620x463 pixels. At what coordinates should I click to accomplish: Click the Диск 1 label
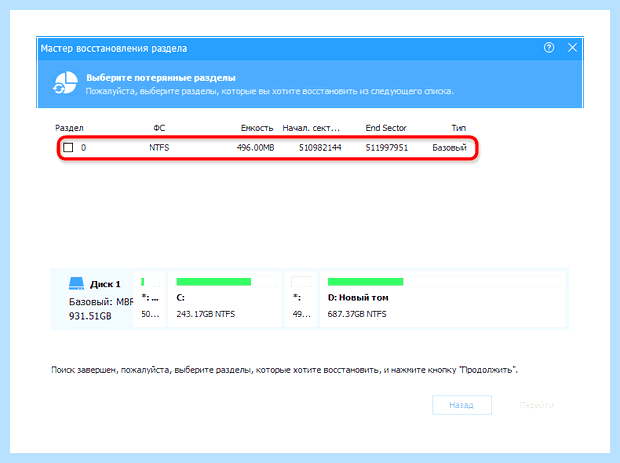pos(105,284)
